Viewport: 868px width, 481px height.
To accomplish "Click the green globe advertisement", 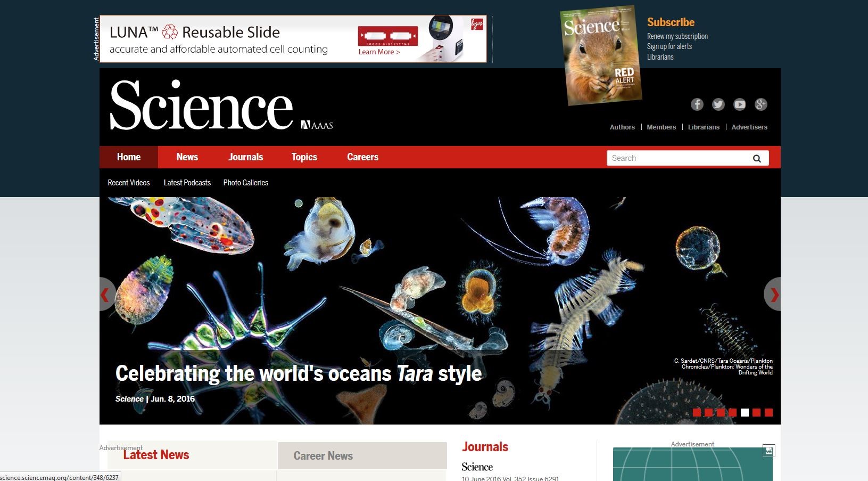I will [x=692, y=464].
